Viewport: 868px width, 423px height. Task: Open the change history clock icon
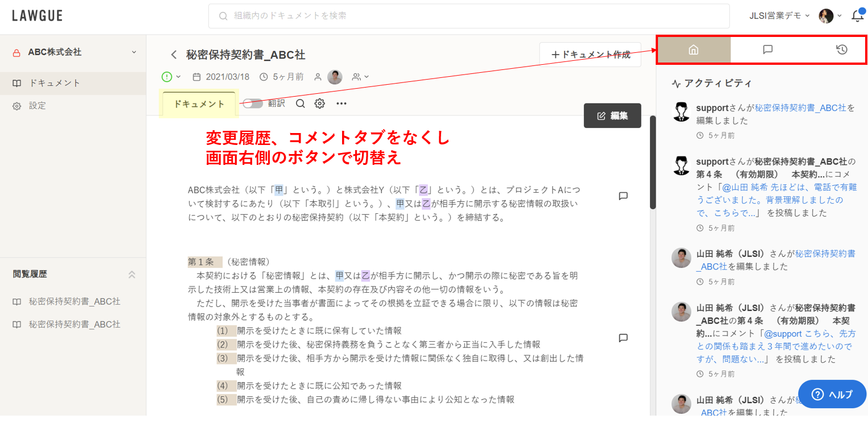[841, 50]
